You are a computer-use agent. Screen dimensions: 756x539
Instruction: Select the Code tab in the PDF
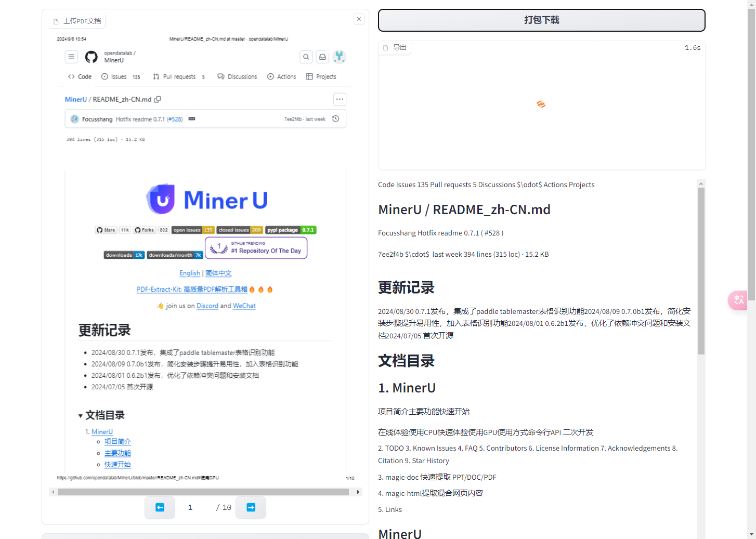[x=80, y=77]
